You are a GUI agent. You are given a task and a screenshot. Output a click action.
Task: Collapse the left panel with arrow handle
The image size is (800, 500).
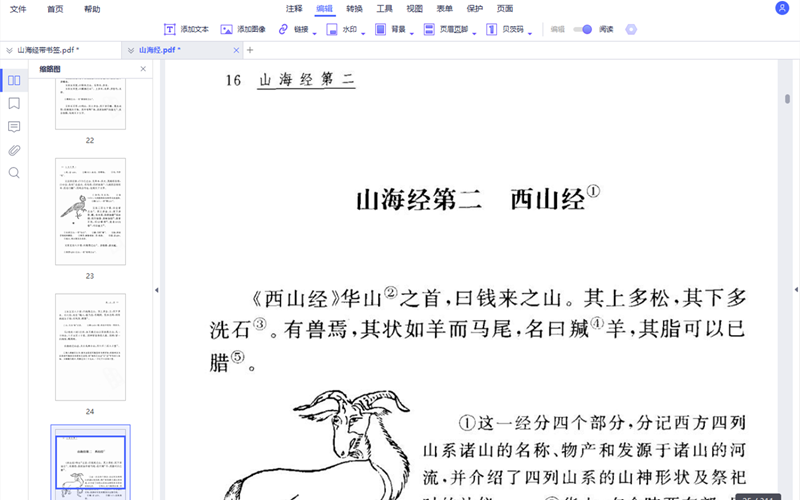pos(156,290)
